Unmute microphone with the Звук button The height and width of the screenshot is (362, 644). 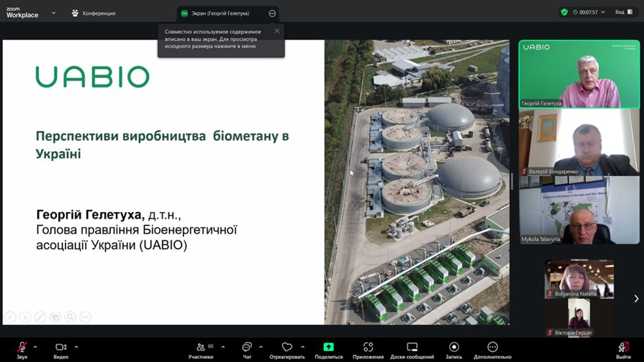[x=22, y=347]
